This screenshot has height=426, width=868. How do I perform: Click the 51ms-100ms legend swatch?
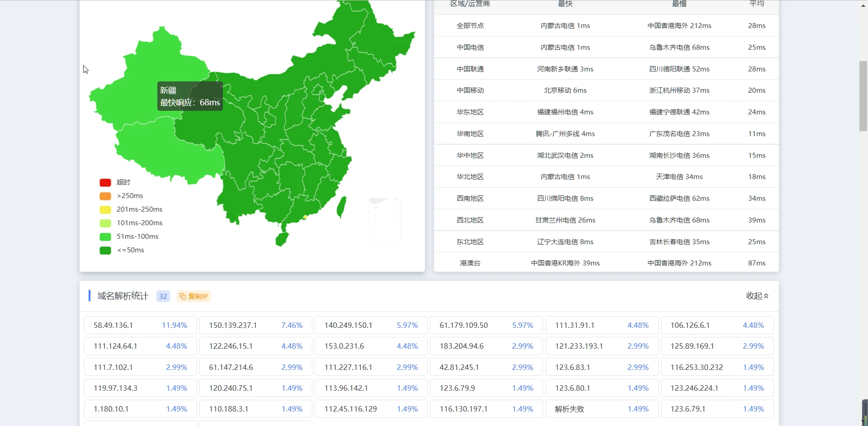[105, 237]
